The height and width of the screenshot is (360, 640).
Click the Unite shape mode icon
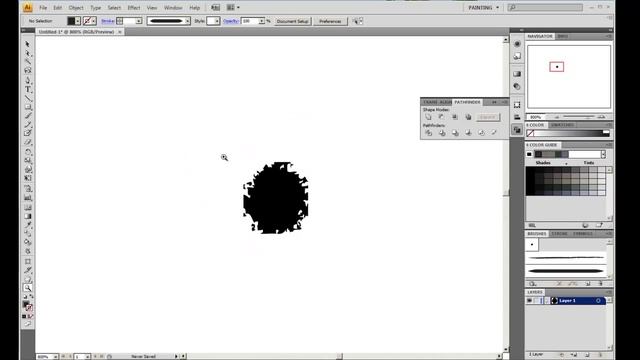pyautogui.click(x=428, y=117)
